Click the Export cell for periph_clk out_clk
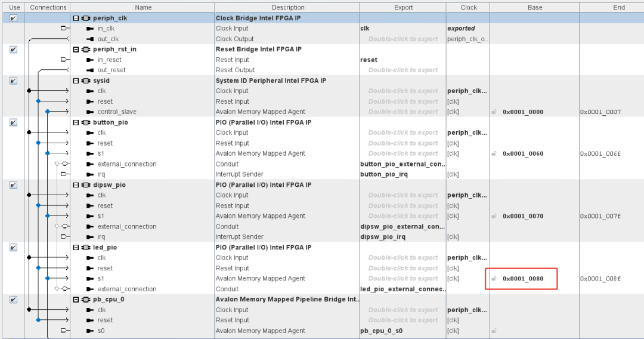 point(403,39)
